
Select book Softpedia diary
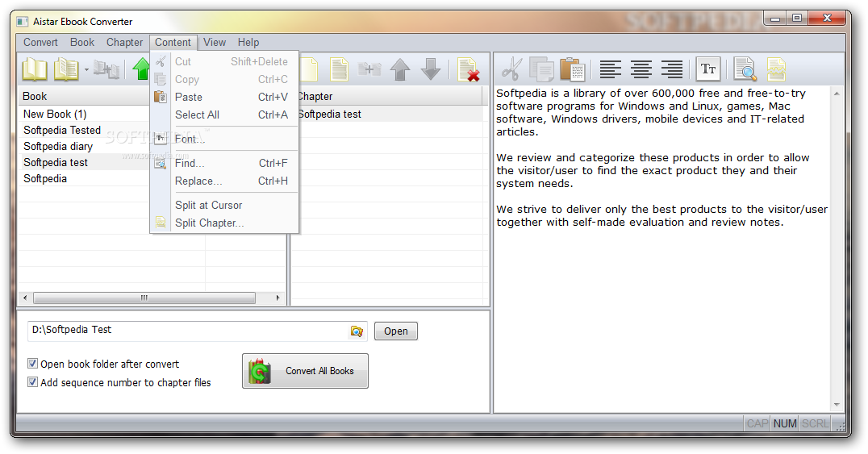coord(58,146)
